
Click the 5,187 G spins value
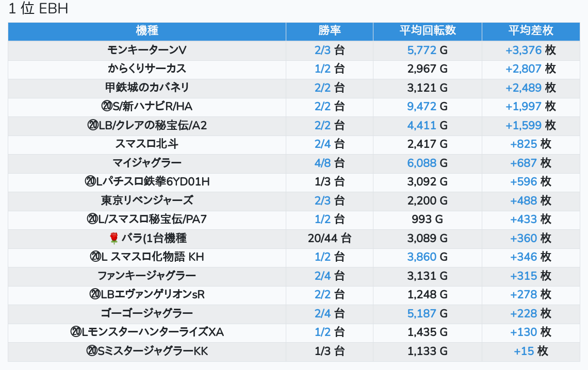tap(421, 313)
